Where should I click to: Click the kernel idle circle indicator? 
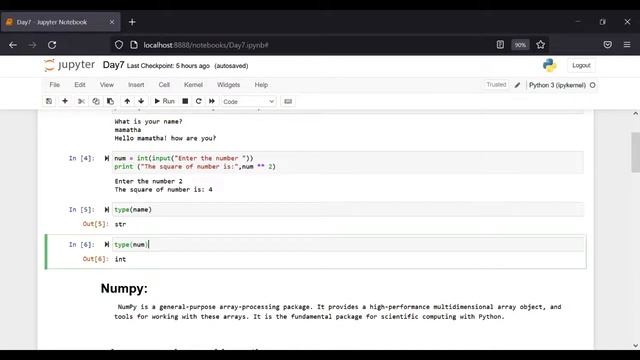593,85
